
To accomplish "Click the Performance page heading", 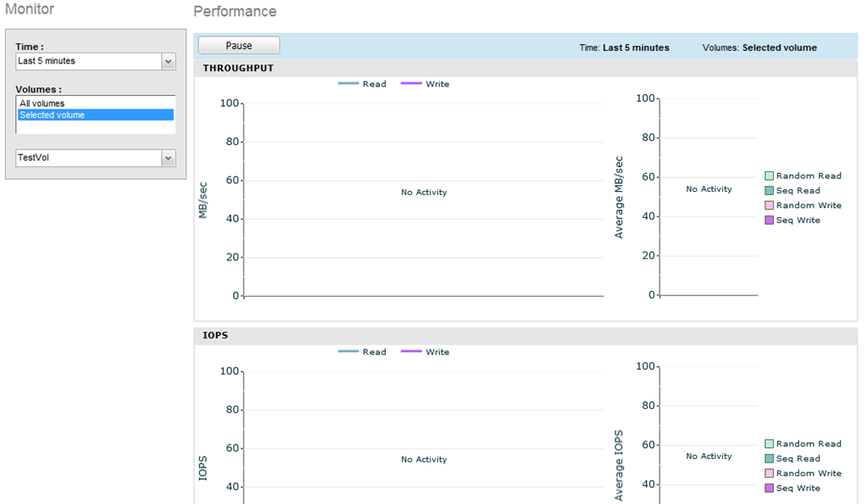I will pyautogui.click(x=235, y=12).
